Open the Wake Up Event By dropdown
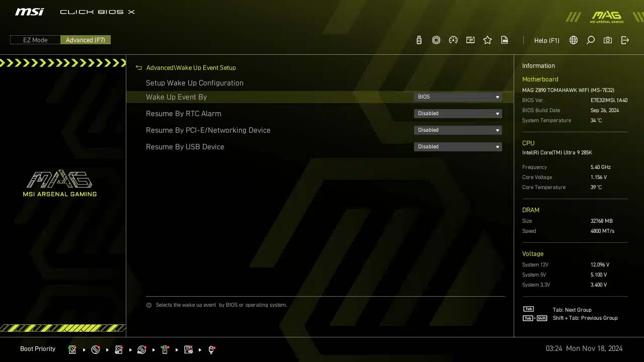Image resolution: width=644 pixels, height=362 pixels. pos(458,97)
